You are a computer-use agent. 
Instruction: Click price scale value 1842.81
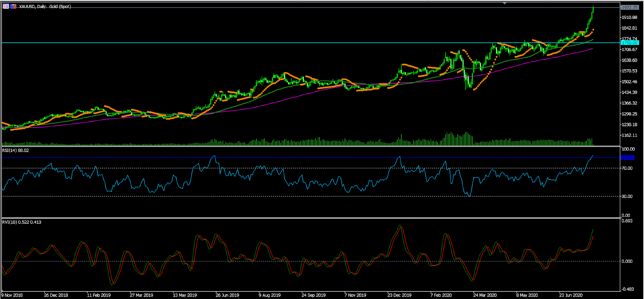630,28
